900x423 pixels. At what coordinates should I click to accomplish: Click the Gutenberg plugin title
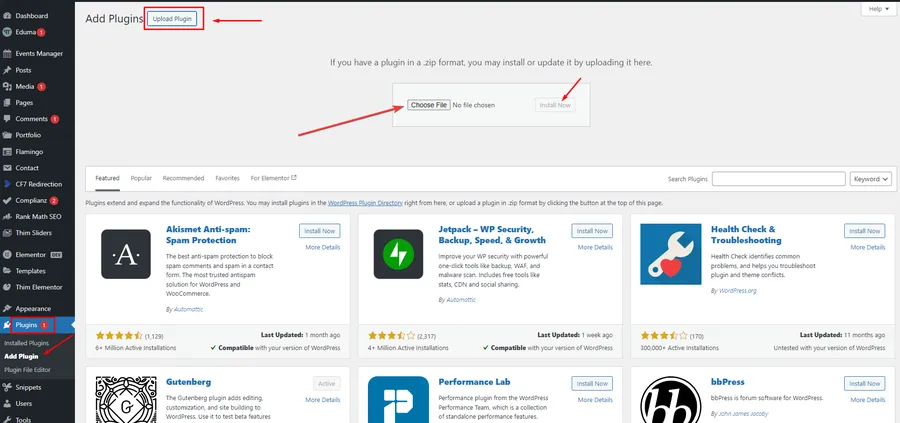188,382
